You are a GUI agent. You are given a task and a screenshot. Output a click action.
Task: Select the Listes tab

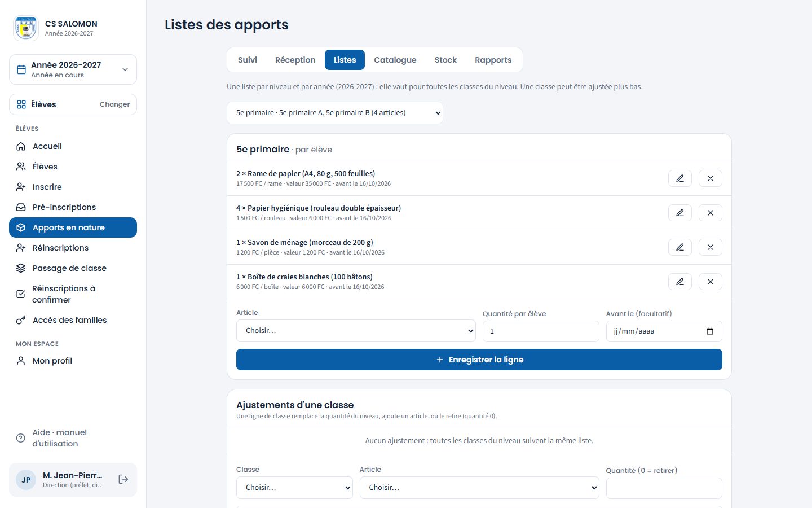345,60
